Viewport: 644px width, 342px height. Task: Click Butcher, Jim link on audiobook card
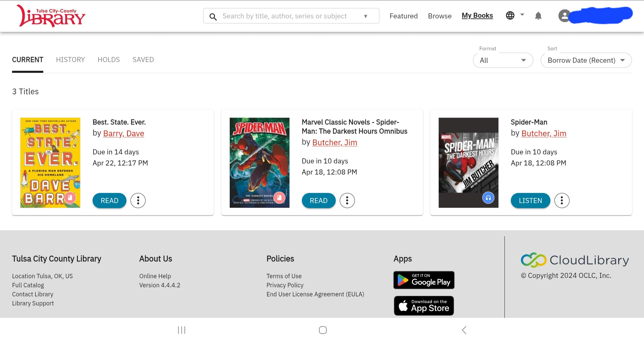[544, 134]
